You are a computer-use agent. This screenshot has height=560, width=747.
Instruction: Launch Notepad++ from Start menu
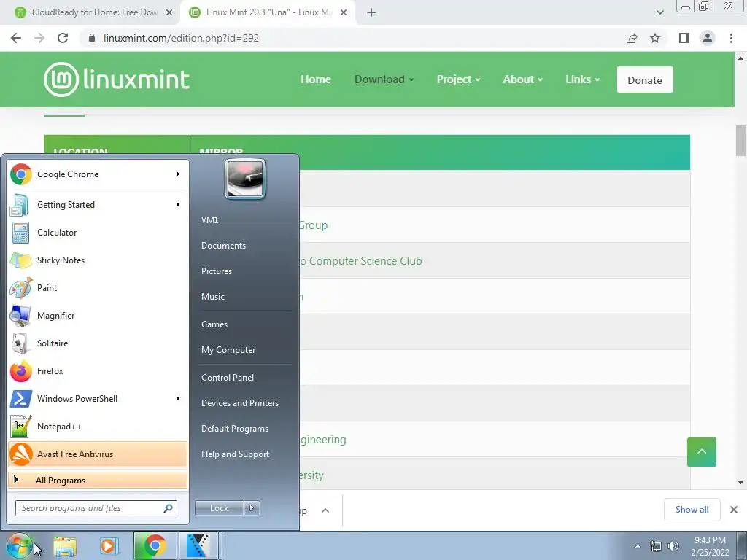[x=98, y=426]
